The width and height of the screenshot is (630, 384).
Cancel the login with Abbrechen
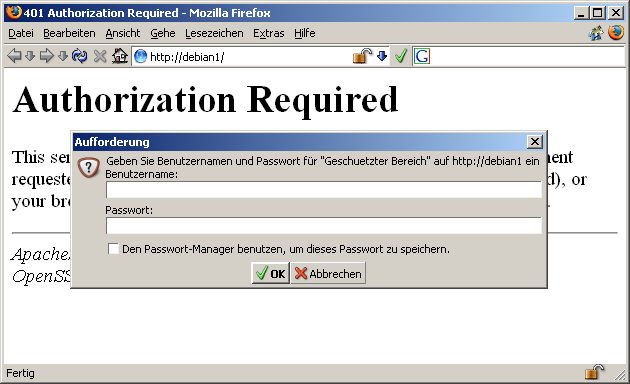(328, 273)
